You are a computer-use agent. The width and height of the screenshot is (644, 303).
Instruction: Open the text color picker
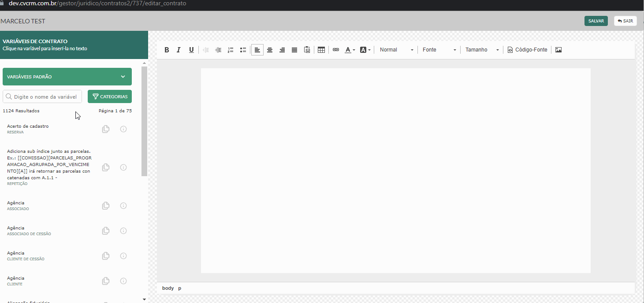(350, 50)
